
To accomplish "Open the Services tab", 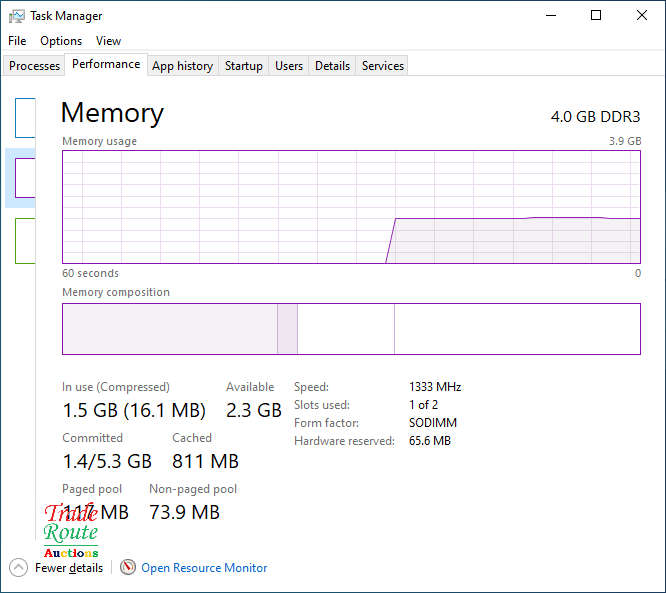I will pyautogui.click(x=382, y=66).
